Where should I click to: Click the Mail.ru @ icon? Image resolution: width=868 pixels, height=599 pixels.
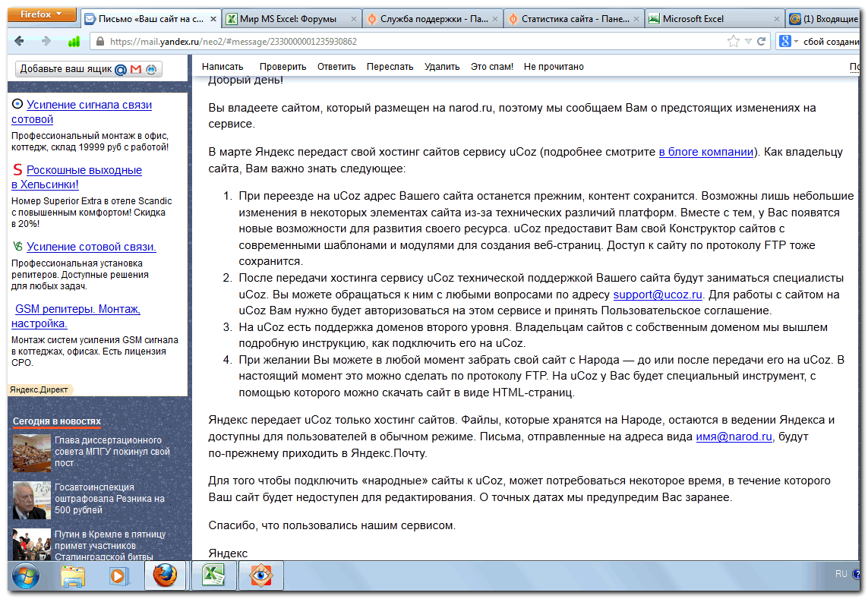click(x=121, y=69)
